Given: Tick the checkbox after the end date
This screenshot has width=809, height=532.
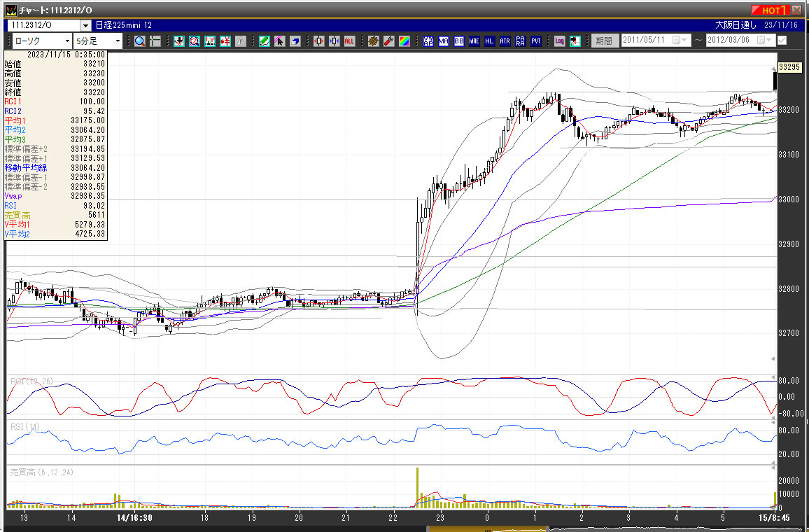Looking at the screenshot, I should click(782, 40).
